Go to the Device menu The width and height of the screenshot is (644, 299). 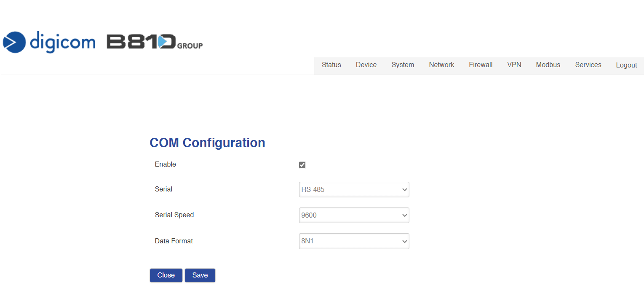[x=366, y=65]
